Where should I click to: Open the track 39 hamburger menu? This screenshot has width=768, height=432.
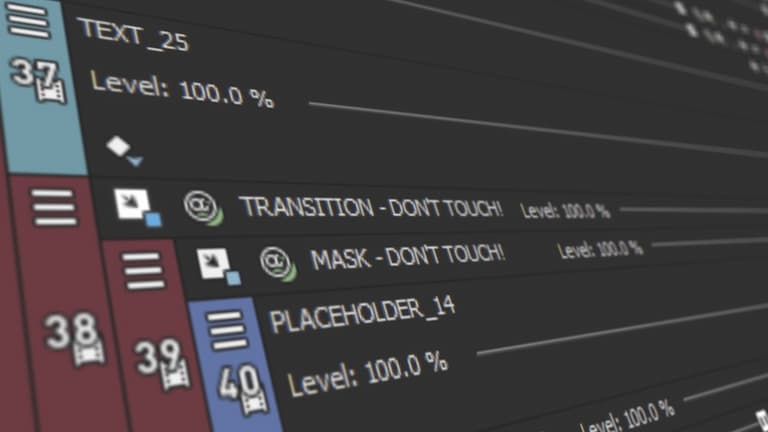click(x=143, y=271)
